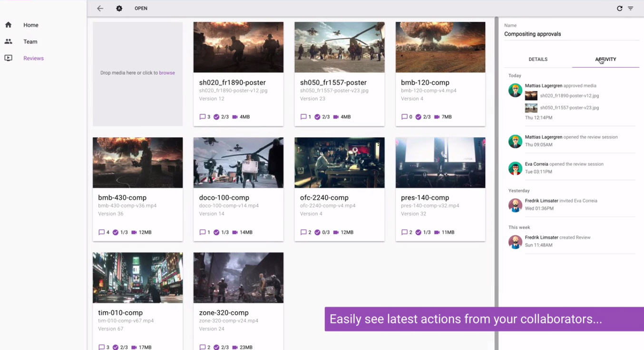This screenshot has height=350, width=644.
Task: Click the Home icon in sidebar
Action: (x=9, y=25)
